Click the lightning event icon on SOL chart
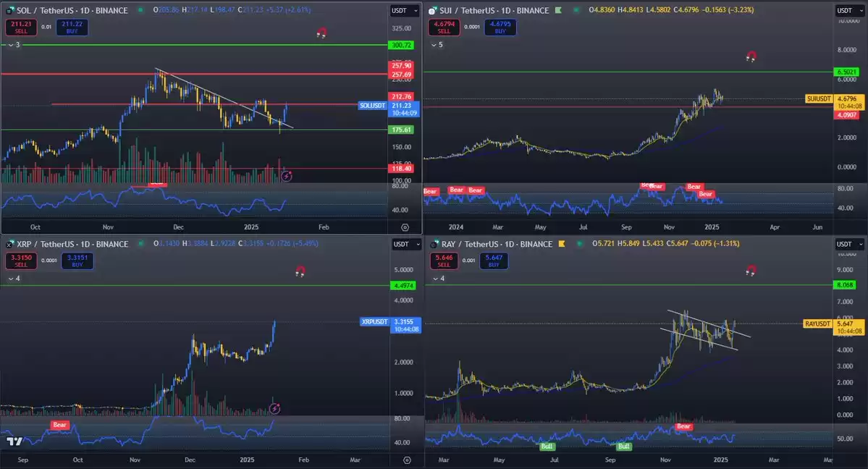868x469 pixels. coord(286,176)
